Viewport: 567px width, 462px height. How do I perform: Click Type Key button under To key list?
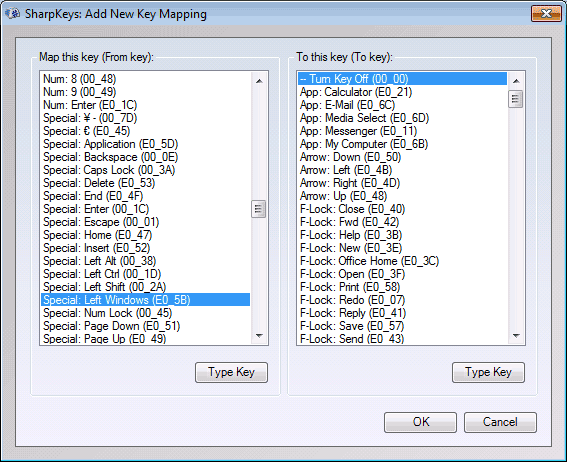coord(488,372)
